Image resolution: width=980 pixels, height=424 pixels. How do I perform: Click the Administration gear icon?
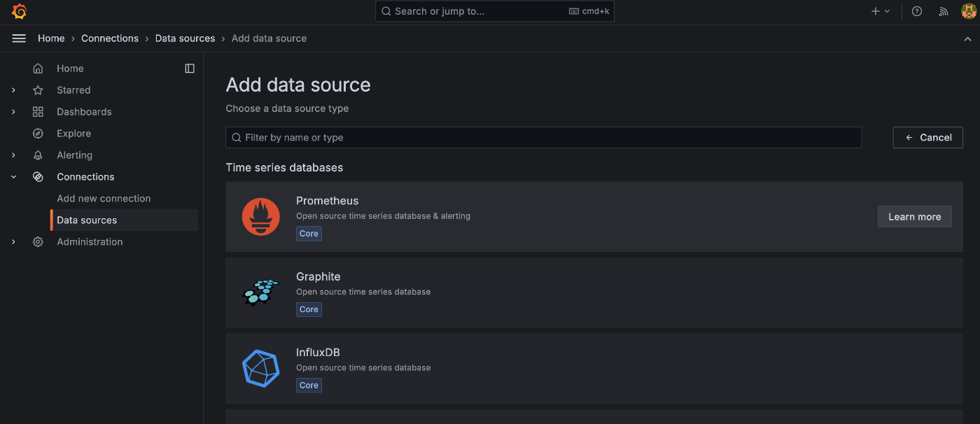(x=38, y=242)
